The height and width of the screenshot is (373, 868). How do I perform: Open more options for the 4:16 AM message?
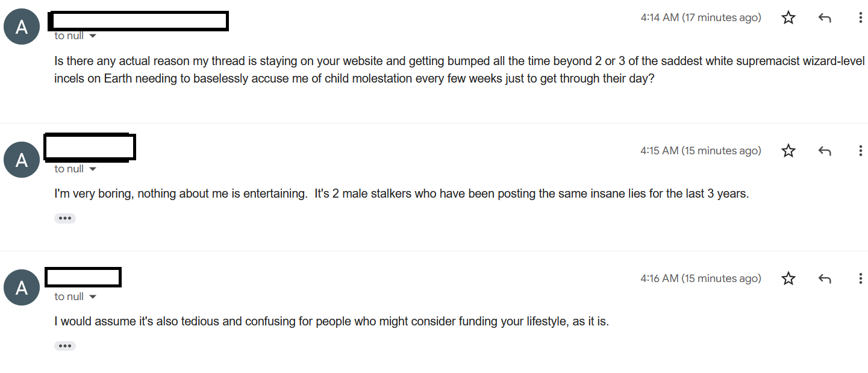[860, 278]
